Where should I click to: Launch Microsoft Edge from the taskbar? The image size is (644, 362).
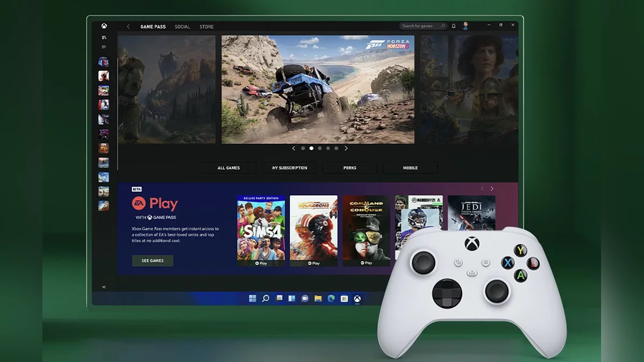coord(331,299)
